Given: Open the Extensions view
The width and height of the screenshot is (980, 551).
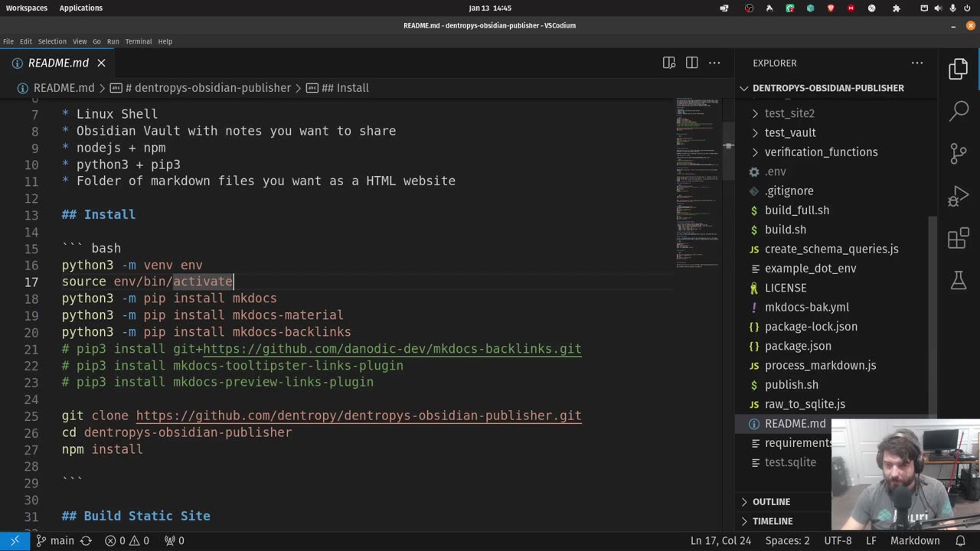Looking at the screenshot, I should (x=959, y=238).
